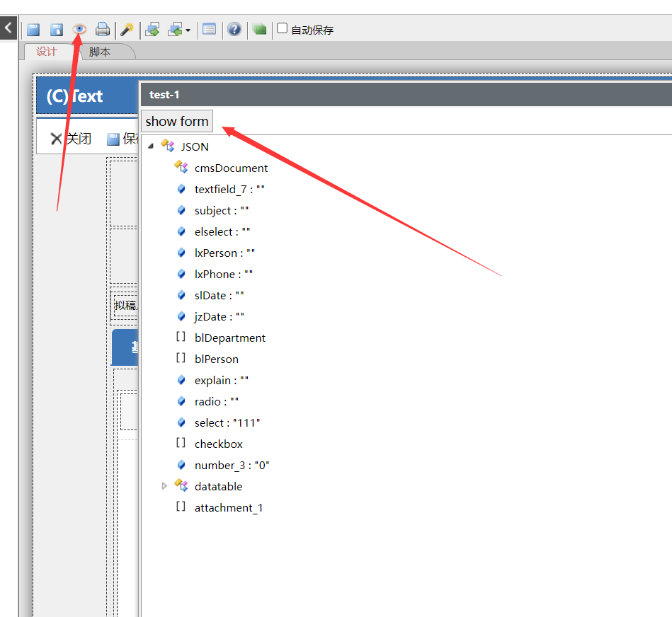Switch to the 脚本 tab

(x=100, y=52)
